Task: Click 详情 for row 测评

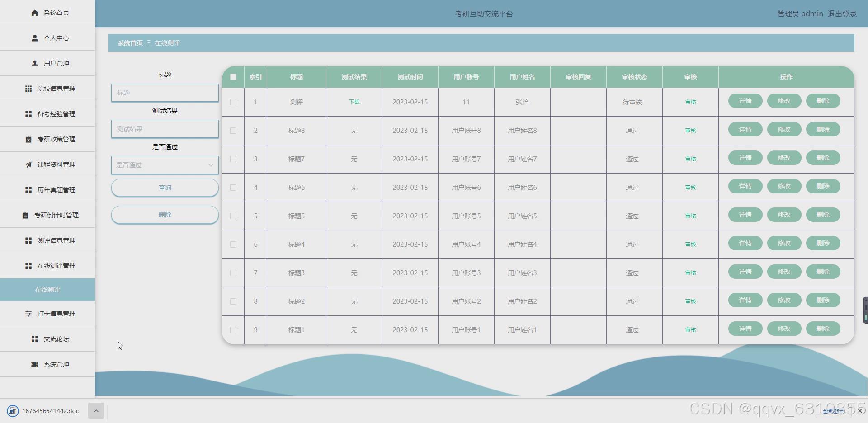Action: [745, 101]
